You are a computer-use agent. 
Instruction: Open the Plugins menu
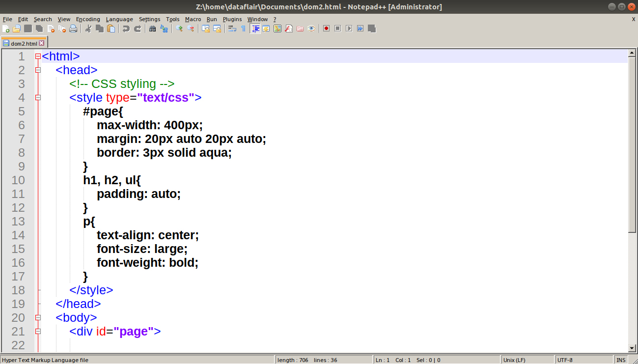tap(232, 19)
